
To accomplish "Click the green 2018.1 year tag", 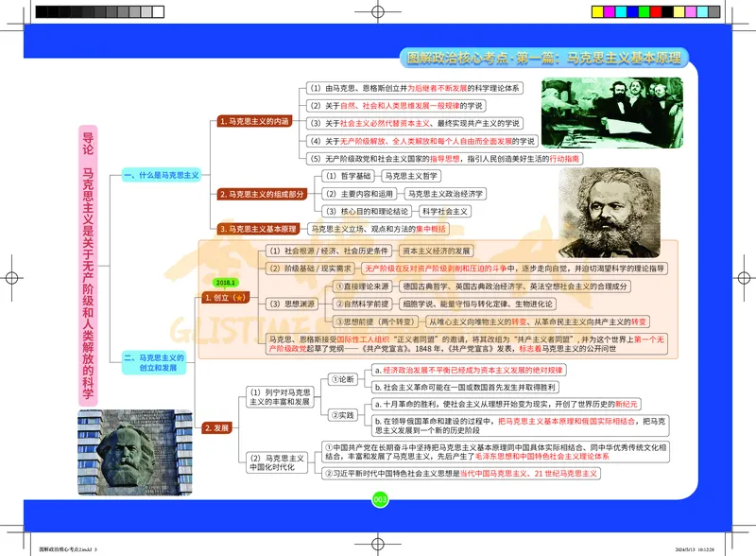I will 226,282.
